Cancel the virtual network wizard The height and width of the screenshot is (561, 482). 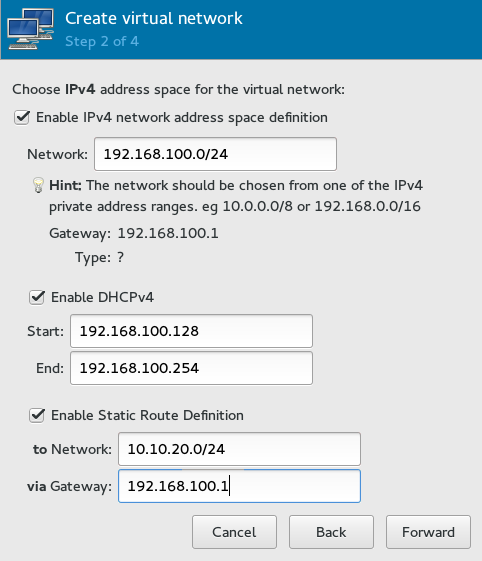point(234,532)
